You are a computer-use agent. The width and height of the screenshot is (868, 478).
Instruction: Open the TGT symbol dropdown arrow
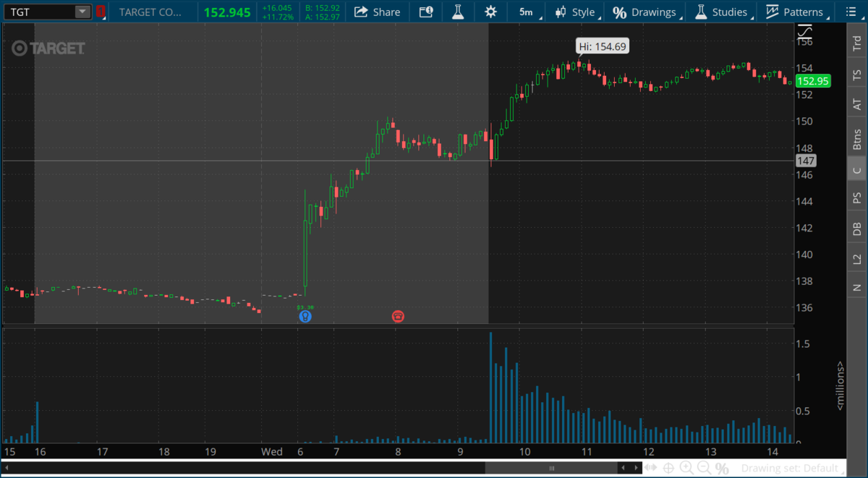pyautogui.click(x=82, y=12)
